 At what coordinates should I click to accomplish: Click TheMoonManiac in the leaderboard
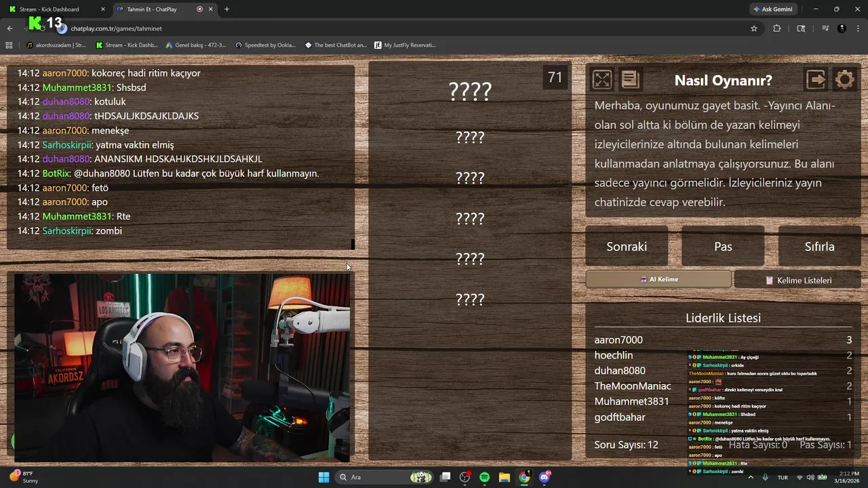[x=633, y=386]
